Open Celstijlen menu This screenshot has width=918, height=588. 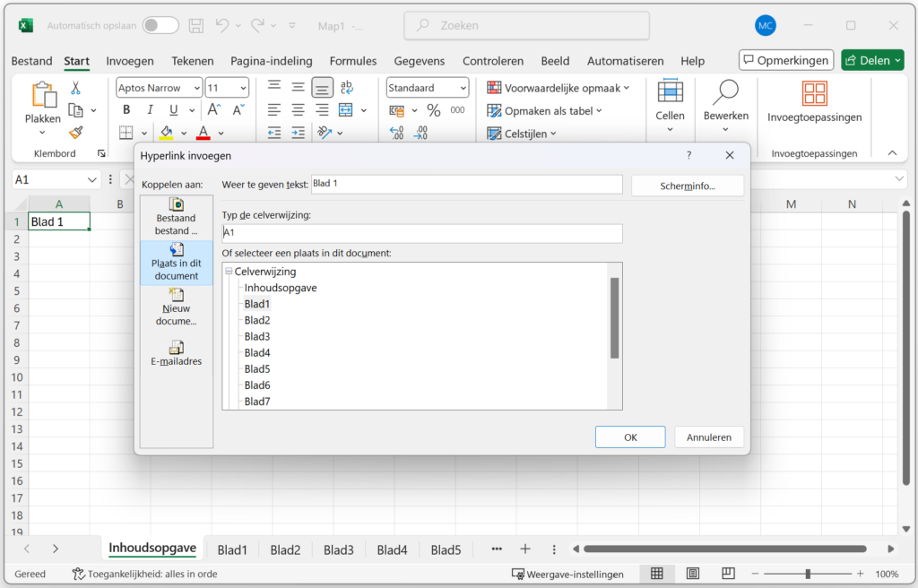[x=522, y=134]
